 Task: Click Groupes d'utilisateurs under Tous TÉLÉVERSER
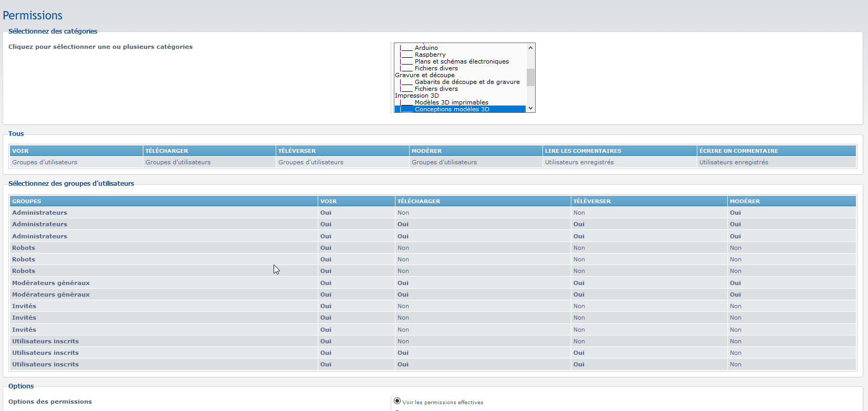point(311,162)
